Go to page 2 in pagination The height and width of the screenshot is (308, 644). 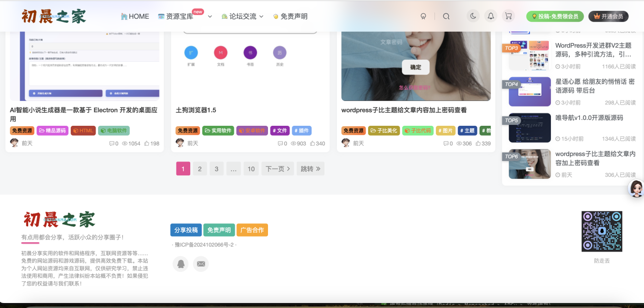tap(200, 169)
